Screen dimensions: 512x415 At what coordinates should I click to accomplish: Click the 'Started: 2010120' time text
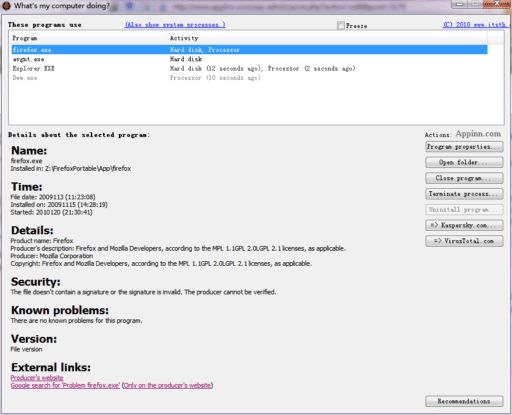(51, 212)
